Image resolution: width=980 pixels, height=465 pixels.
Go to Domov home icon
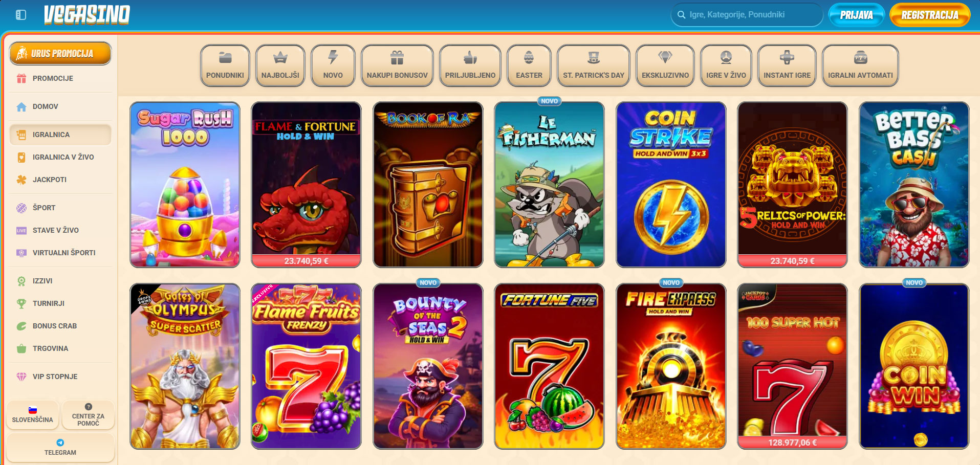coord(21,106)
